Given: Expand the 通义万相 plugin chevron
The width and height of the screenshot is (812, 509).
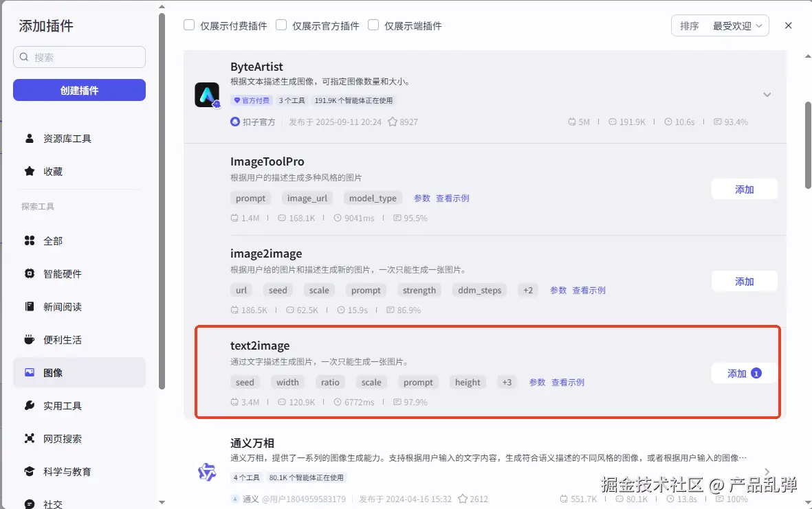Looking at the screenshot, I should (x=767, y=472).
